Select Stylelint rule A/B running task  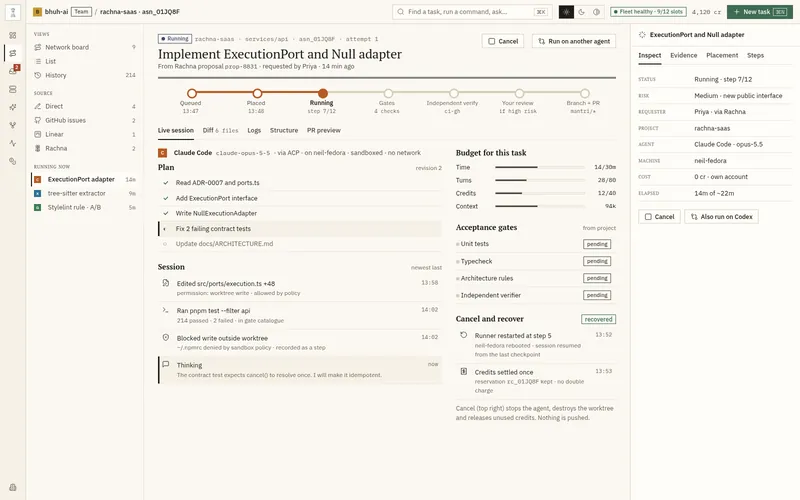pyautogui.click(x=85, y=208)
